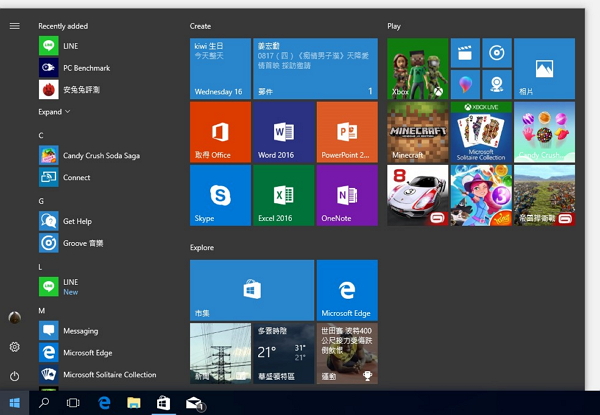Launch the Microsoft Edge tile
This screenshot has width=600, height=415.
pyautogui.click(x=347, y=290)
